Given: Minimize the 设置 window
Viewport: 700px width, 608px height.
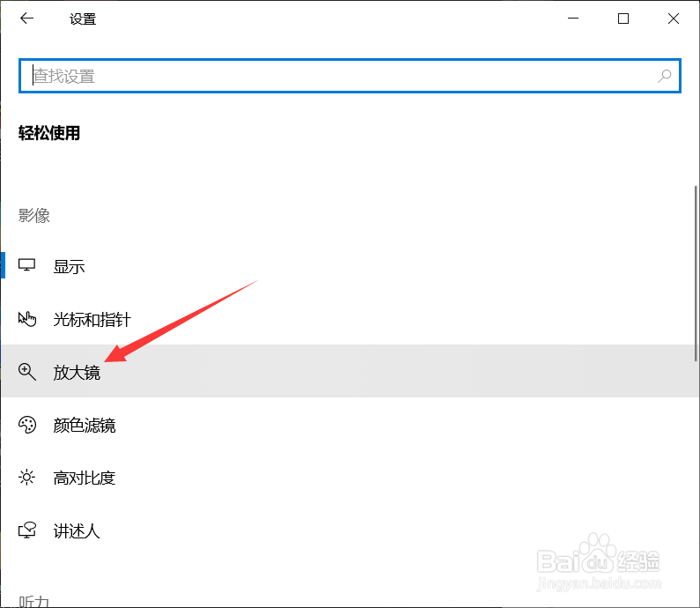Looking at the screenshot, I should pos(573,19).
